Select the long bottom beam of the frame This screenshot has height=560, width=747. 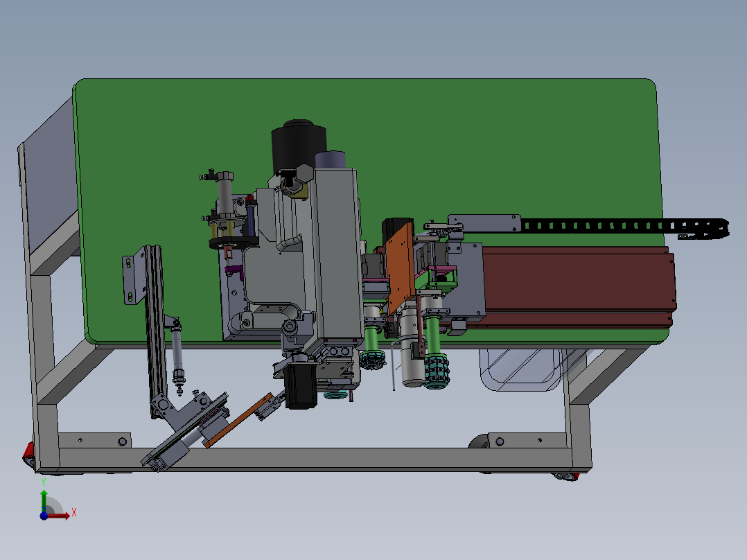312,459
